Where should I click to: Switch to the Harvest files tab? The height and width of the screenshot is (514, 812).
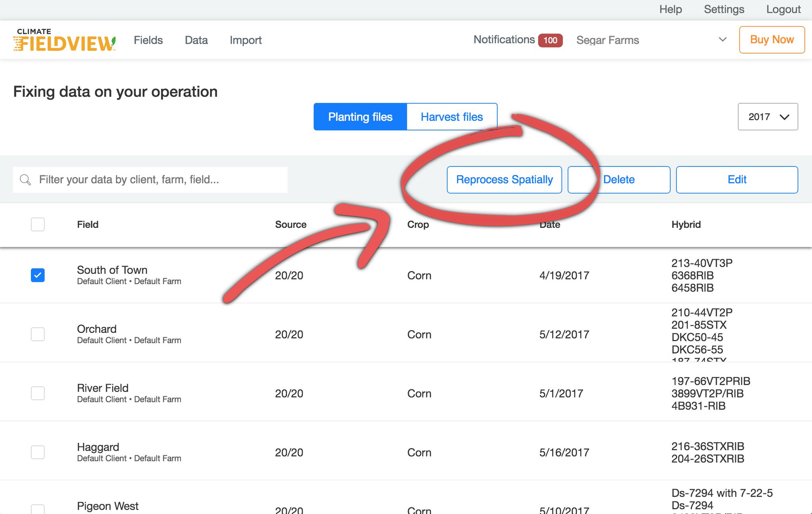pyautogui.click(x=452, y=117)
